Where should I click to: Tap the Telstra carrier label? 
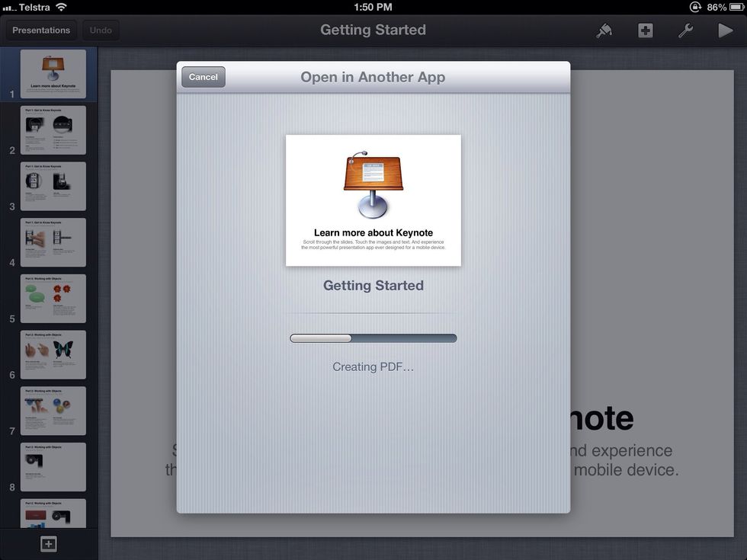click(x=34, y=7)
